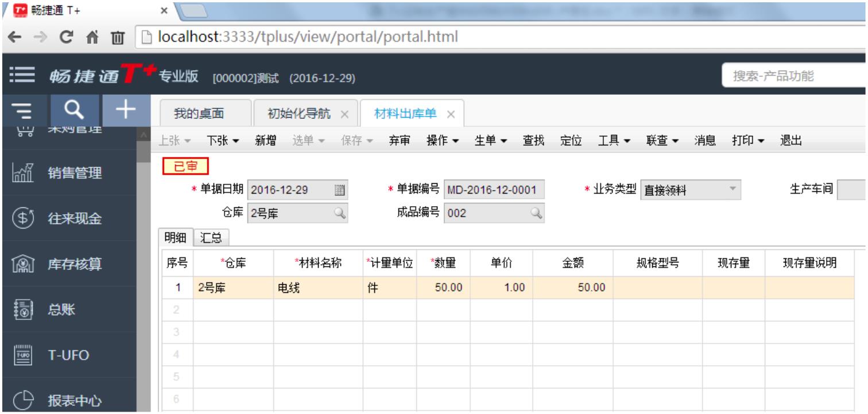Image resolution: width=868 pixels, height=414 pixels.
Task: Click 弃审 to unapprove document
Action: click(399, 141)
